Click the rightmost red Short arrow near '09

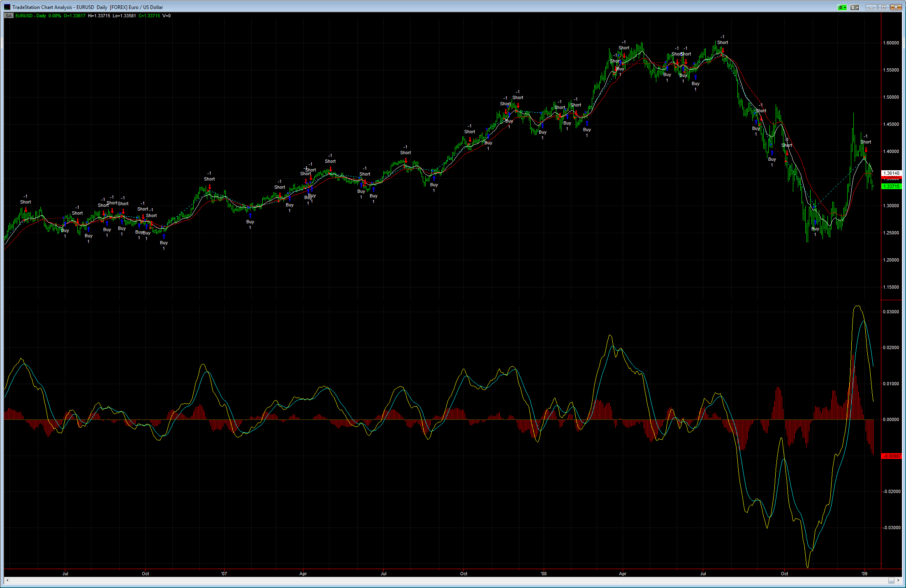tap(866, 150)
